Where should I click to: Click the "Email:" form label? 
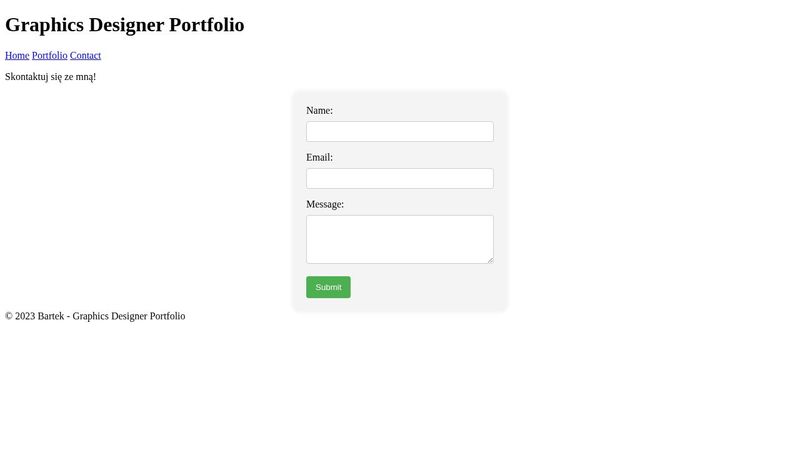click(x=320, y=158)
